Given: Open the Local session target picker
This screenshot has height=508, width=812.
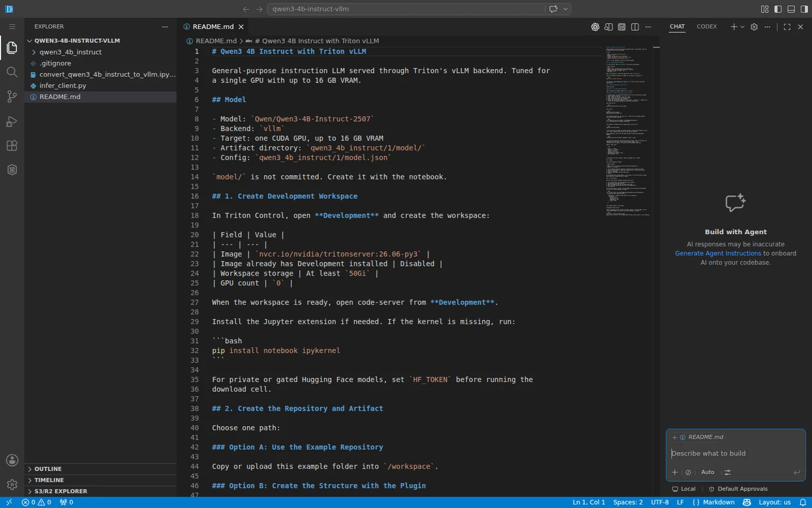Looking at the screenshot, I should (x=683, y=489).
